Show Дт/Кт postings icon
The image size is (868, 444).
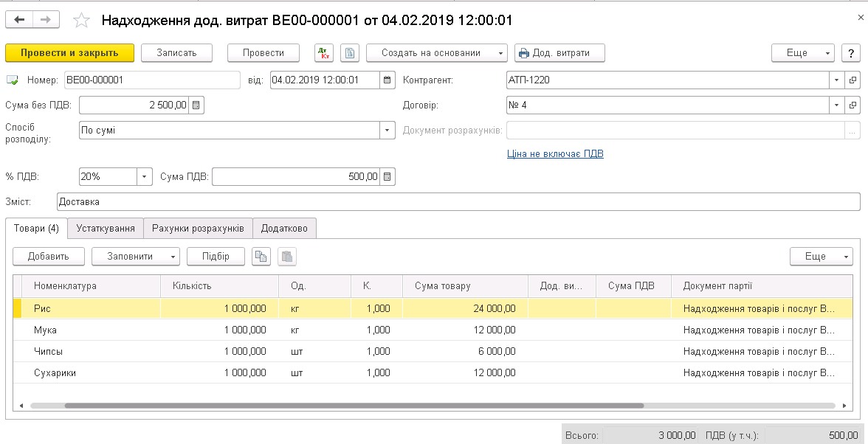pyautogui.click(x=324, y=53)
